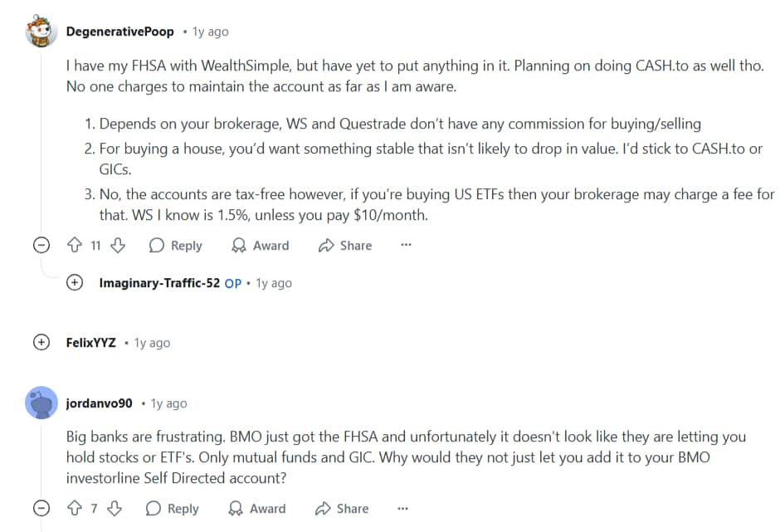The image size is (780, 532).
Task: Upvote jordanvo90's comment about big banks
Action: pos(75,509)
